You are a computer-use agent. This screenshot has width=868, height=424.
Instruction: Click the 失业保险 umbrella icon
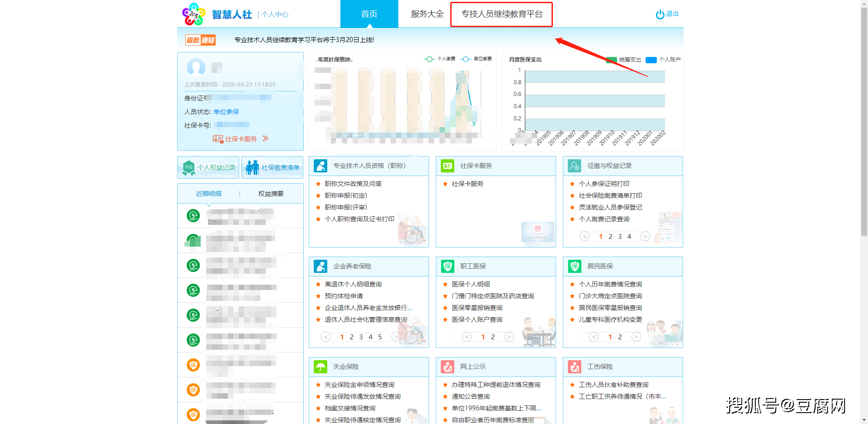(x=321, y=367)
